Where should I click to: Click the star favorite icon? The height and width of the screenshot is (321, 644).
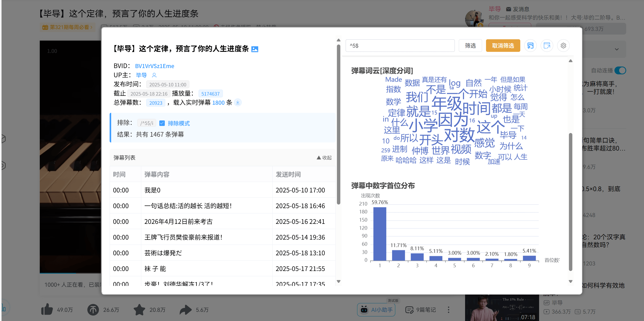pyautogui.click(x=139, y=310)
